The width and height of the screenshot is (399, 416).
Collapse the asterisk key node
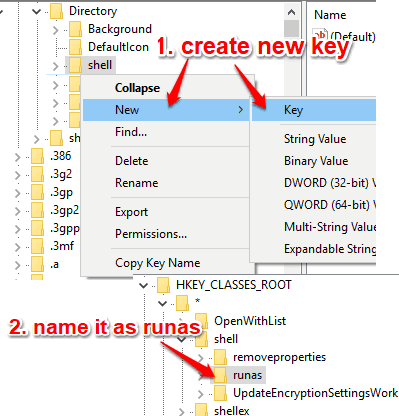[163, 303]
